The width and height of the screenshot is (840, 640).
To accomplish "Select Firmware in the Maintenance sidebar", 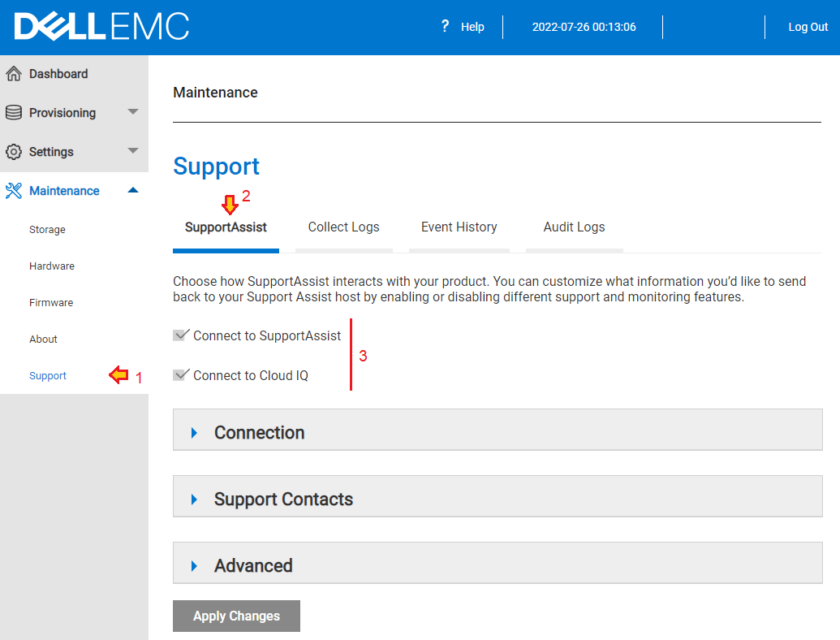I will [x=51, y=302].
